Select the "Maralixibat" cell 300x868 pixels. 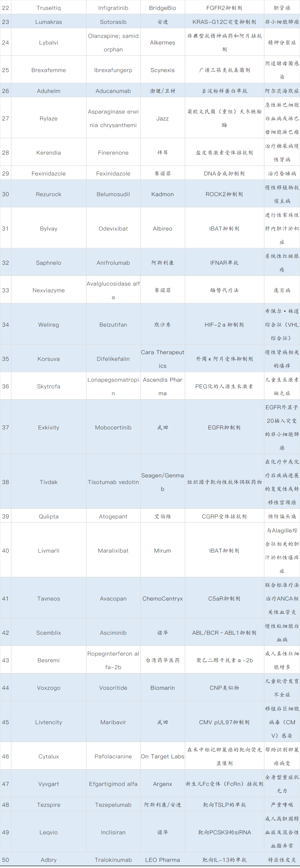pos(113,551)
